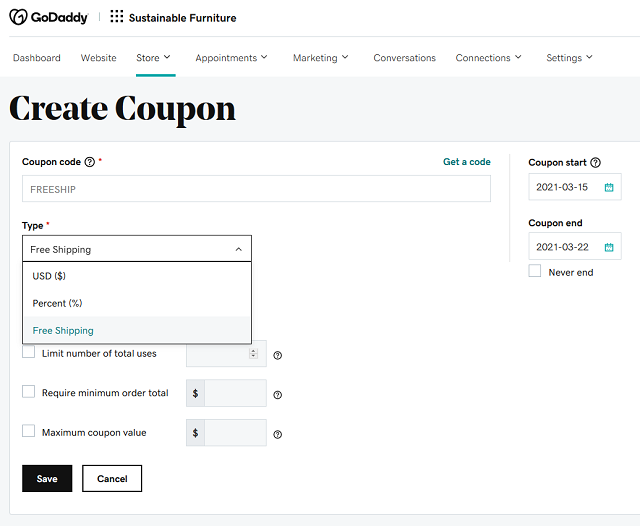Check Require minimum order total
Image resolution: width=640 pixels, height=526 pixels.
(x=29, y=391)
